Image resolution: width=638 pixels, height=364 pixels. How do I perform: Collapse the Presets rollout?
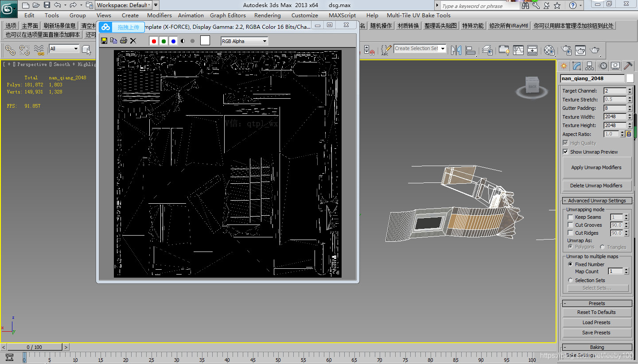point(597,303)
